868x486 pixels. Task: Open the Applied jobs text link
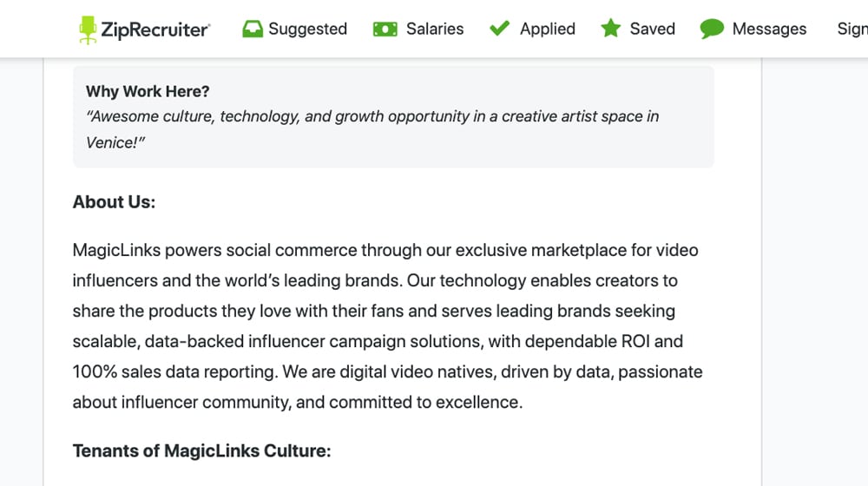click(548, 29)
